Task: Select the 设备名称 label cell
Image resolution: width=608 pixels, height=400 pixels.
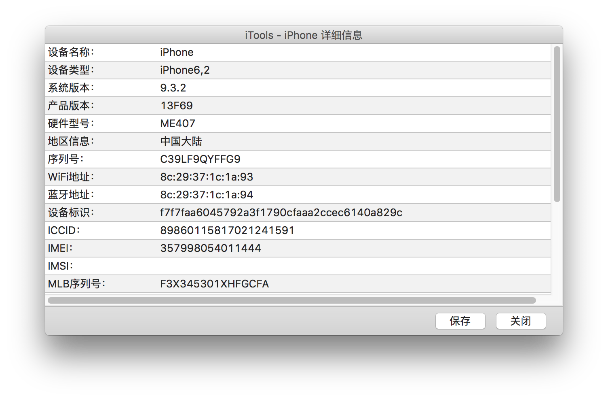Action: [71, 52]
